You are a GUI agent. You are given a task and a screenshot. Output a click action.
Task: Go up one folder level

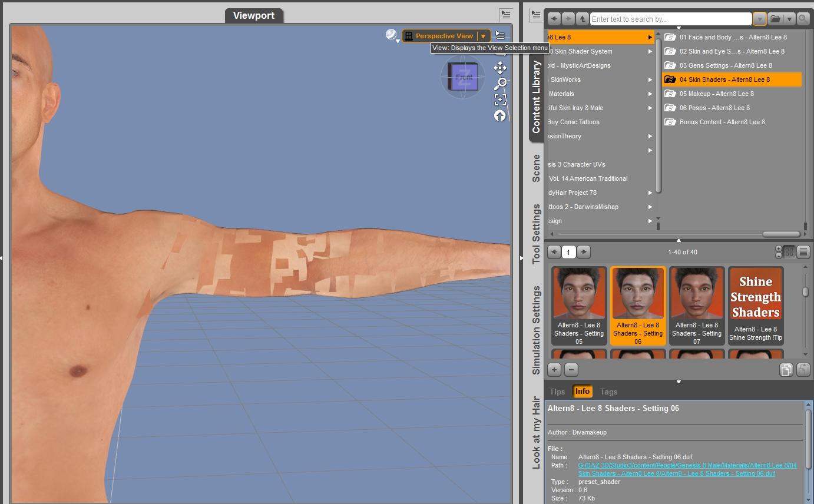tap(582, 19)
